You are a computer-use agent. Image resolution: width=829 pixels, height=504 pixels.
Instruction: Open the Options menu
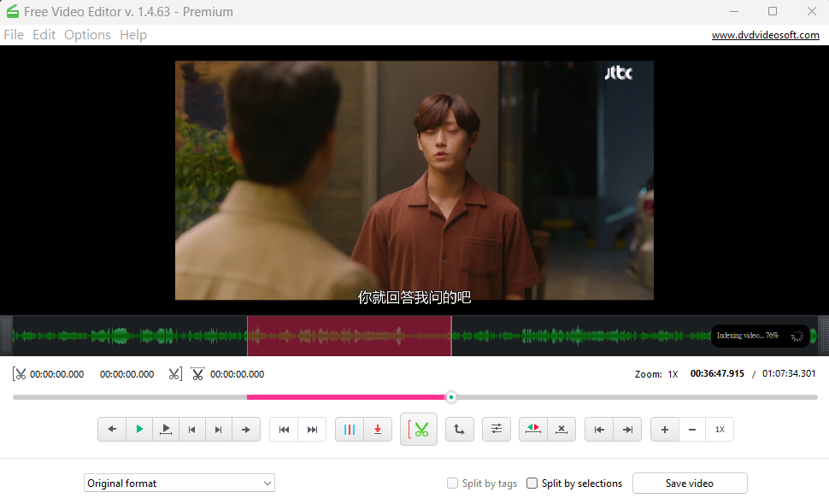87,35
